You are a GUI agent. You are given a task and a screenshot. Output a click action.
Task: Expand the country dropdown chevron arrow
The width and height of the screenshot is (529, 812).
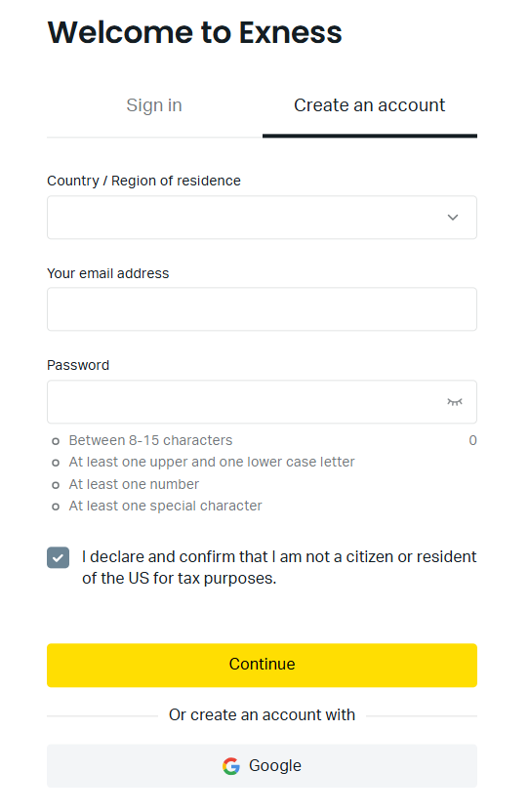[x=453, y=218]
